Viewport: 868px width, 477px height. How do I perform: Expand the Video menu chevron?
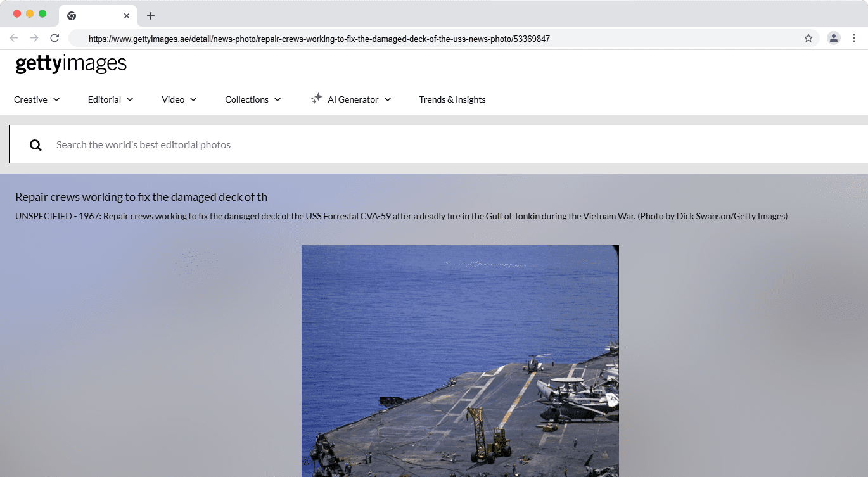tap(193, 99)
